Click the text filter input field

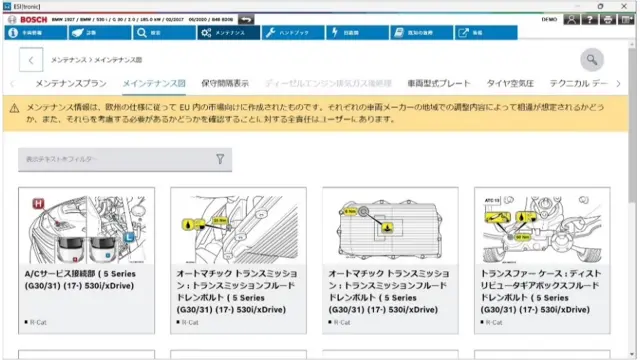[x=125, y=160]
